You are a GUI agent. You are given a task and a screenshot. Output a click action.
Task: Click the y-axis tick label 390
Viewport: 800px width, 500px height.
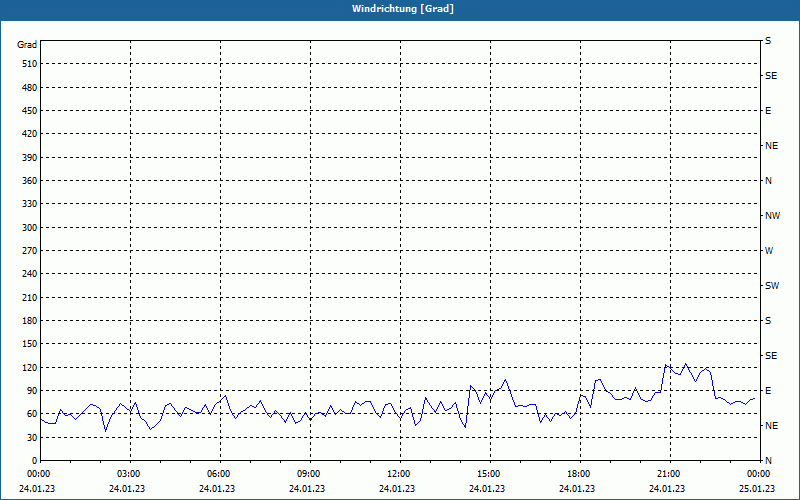tap(30, 158)
